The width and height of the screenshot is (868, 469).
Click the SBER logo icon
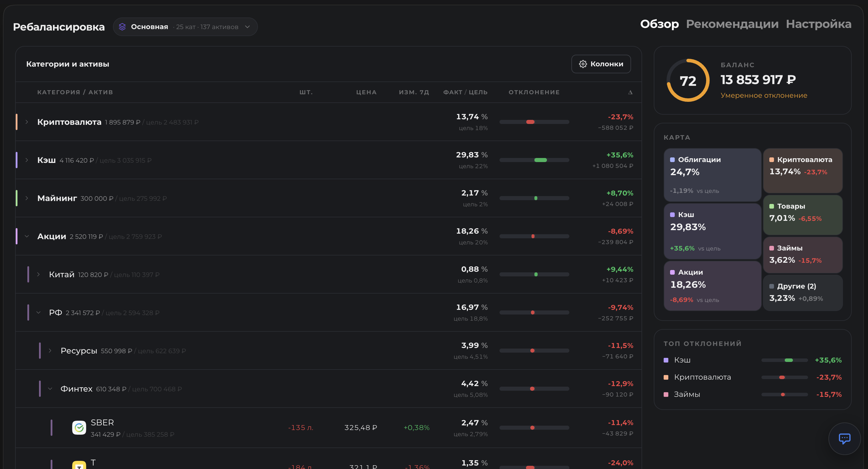[x=79, y=428]
